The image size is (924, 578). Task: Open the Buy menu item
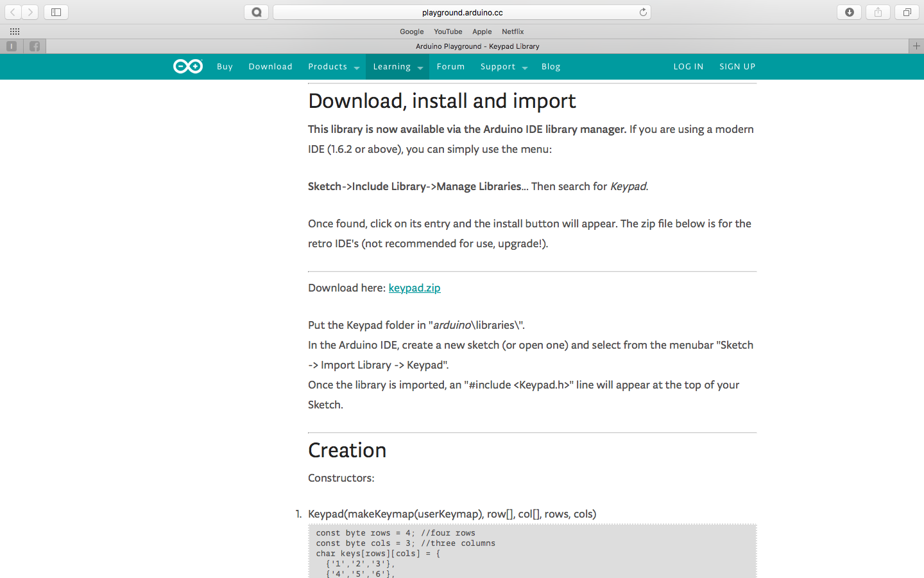(x=225, y=66)
